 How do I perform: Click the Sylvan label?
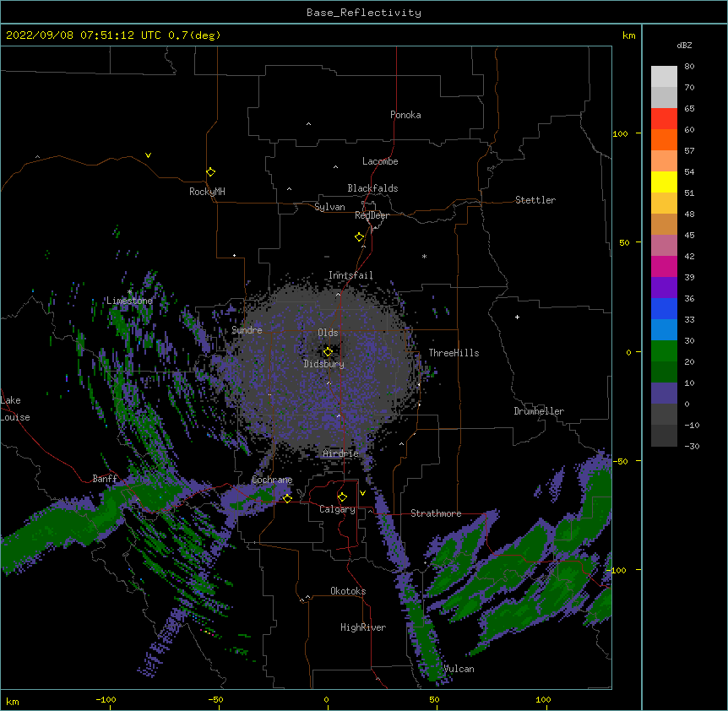(329, 207)
